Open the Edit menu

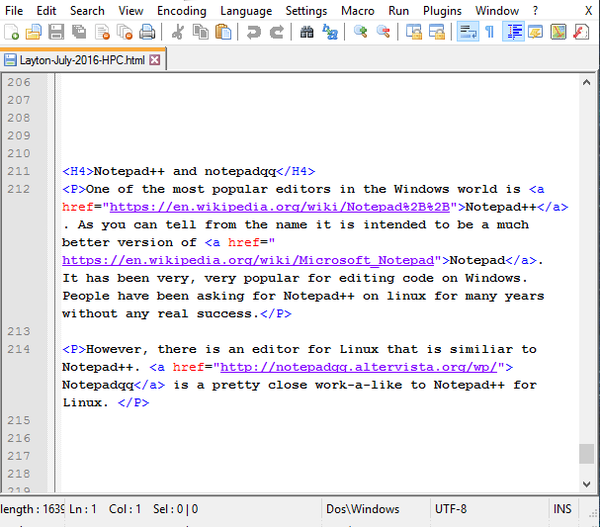(x=46, y=11)
